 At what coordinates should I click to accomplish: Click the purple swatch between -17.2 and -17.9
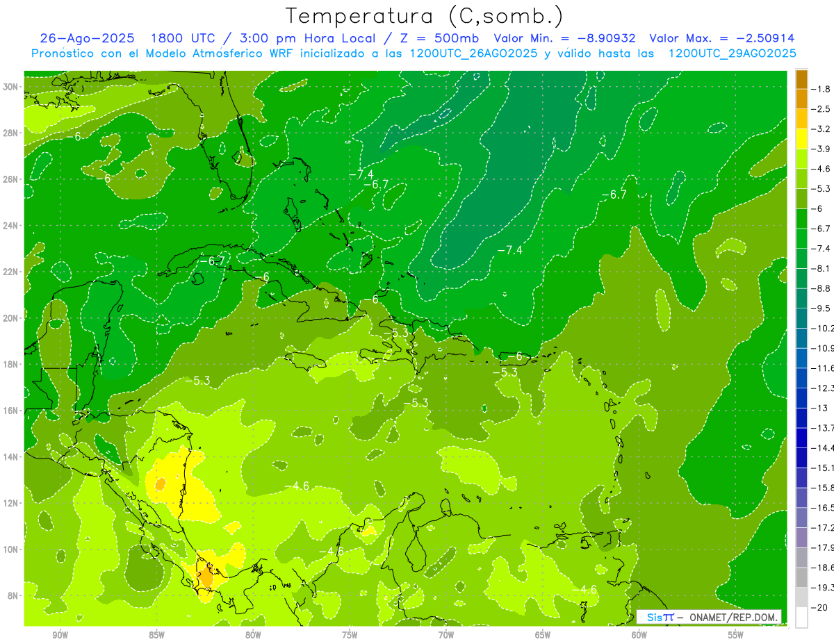(802, 538)
